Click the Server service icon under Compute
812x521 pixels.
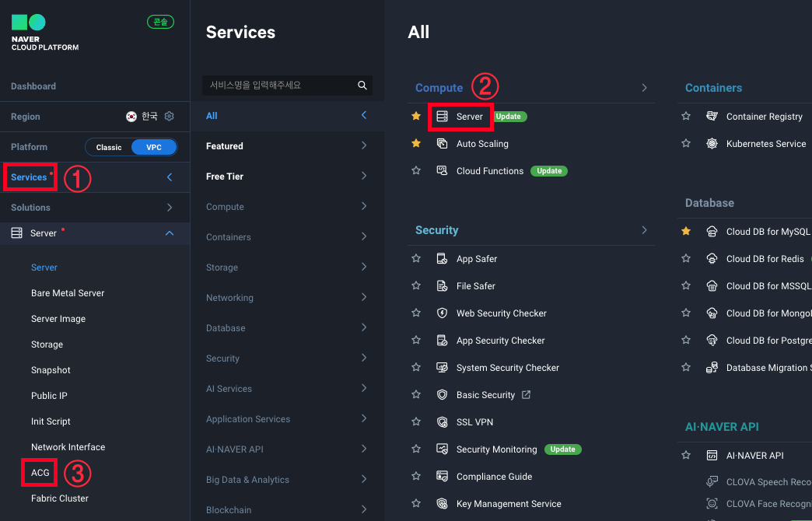pyautogui.click(x=442, y=117)
